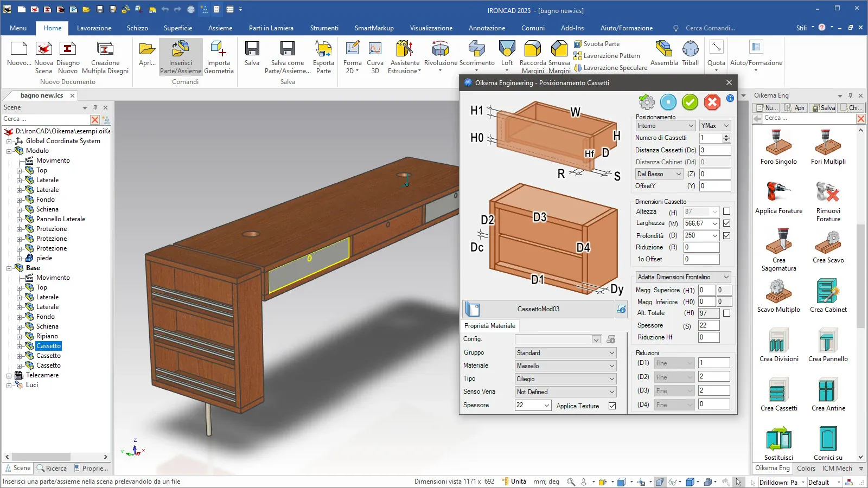Screen dimensions: 868x488
Task: Click the green checkmark confirm icon
Action: (690, 101)
